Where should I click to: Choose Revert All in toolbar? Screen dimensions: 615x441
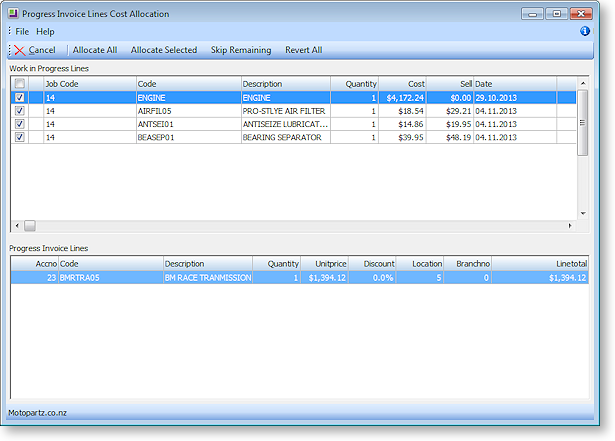(303, 50)
